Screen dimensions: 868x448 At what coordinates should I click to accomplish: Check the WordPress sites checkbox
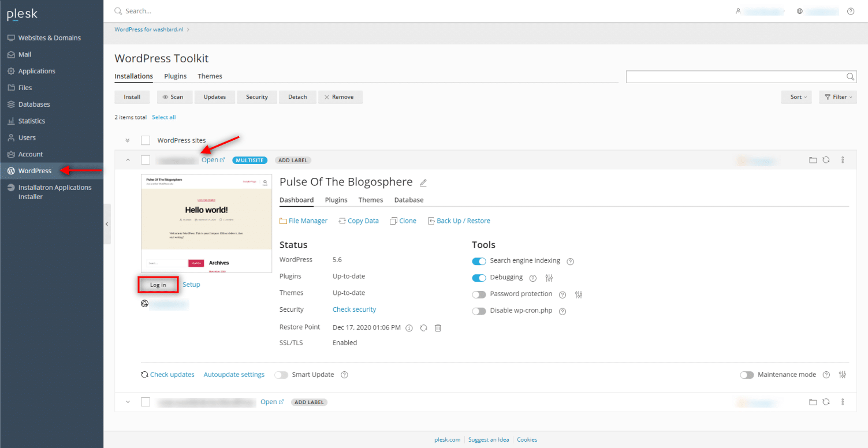[x=146, y=140]
